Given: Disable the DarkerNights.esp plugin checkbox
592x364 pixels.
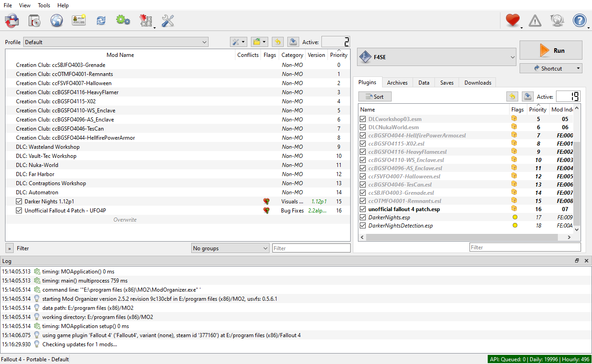Looking at the screenshot, I should [x=363, y=217].
